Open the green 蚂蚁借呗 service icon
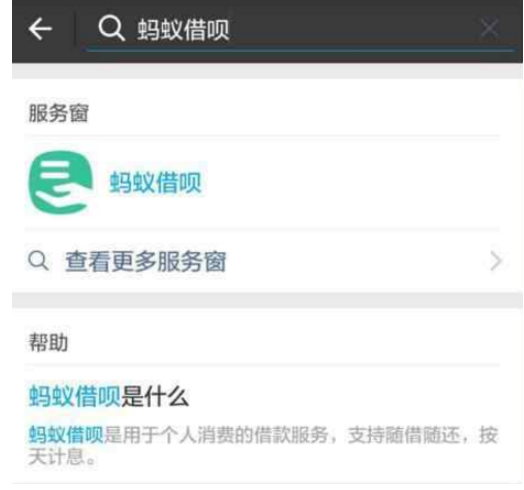 point(61,182)
